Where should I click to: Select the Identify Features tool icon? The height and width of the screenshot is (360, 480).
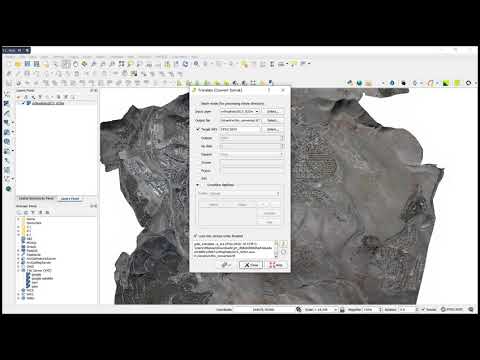[196, 64]
